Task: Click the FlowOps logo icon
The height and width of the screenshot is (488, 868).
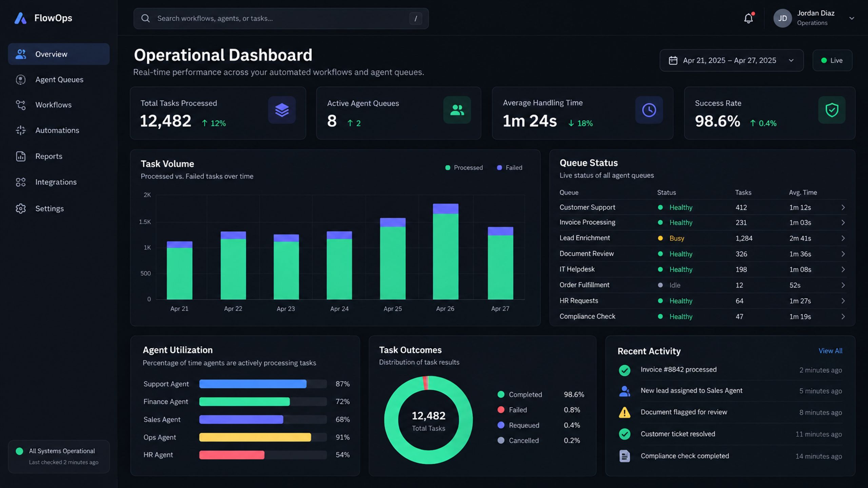Action: pos(20,18)
